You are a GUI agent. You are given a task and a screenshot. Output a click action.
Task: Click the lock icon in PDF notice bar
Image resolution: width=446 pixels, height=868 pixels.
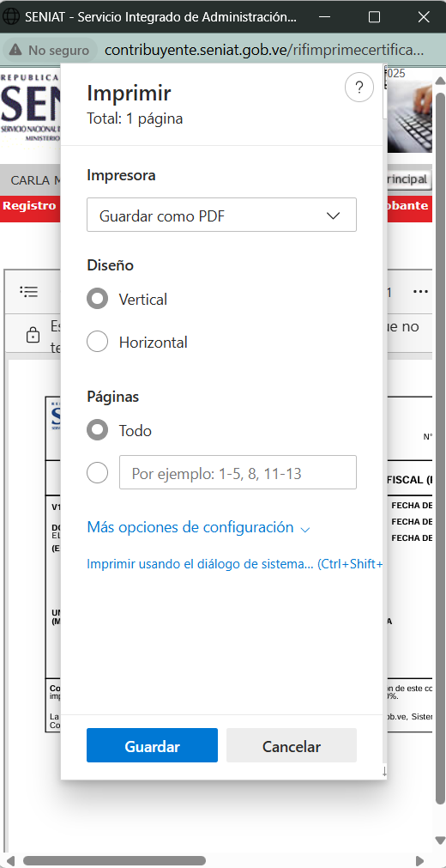[x=33, y=335]
